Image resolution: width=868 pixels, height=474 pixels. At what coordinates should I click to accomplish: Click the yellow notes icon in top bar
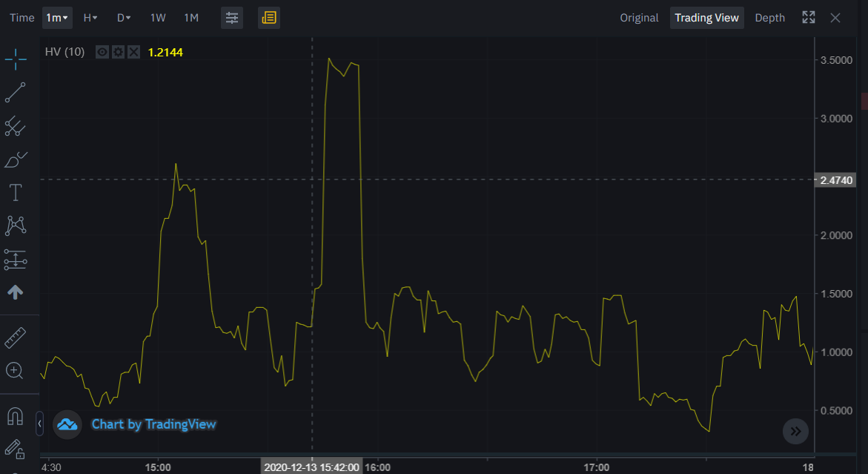click(269, 18)
